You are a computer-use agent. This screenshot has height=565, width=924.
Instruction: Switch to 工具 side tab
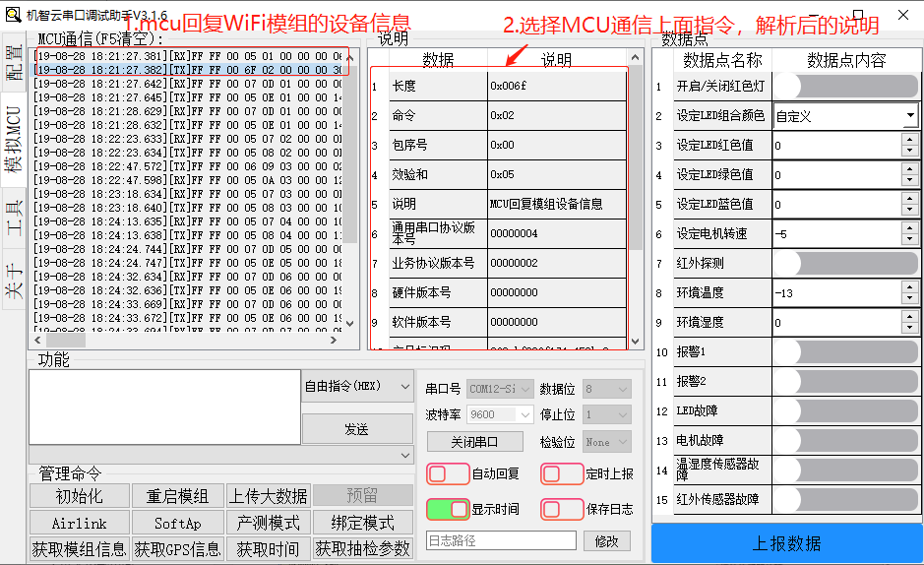tap(14, 217)
